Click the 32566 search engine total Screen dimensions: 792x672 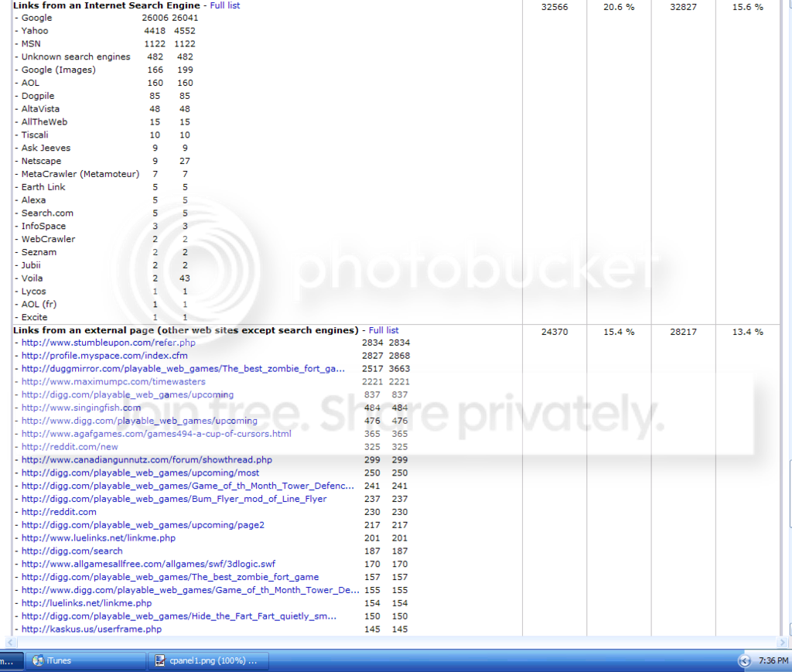pyautogui.click(x=555, y=8)
